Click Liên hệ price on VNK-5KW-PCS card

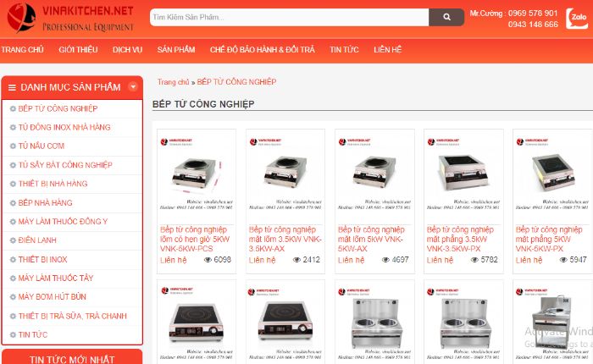(173, 260)
